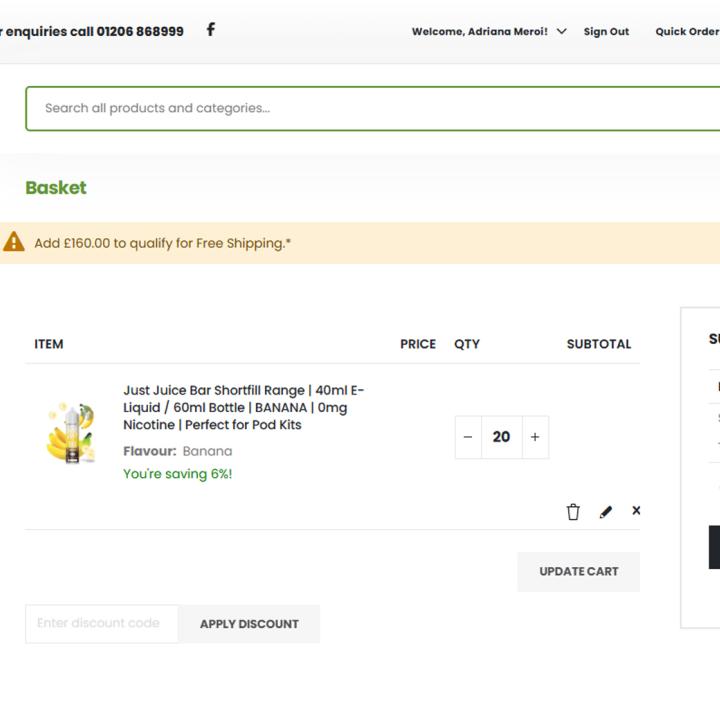Click the warning triangle in shipping notice
This screenshot has height=720, width=720.
pyautogui.click(x=14, y=242)
